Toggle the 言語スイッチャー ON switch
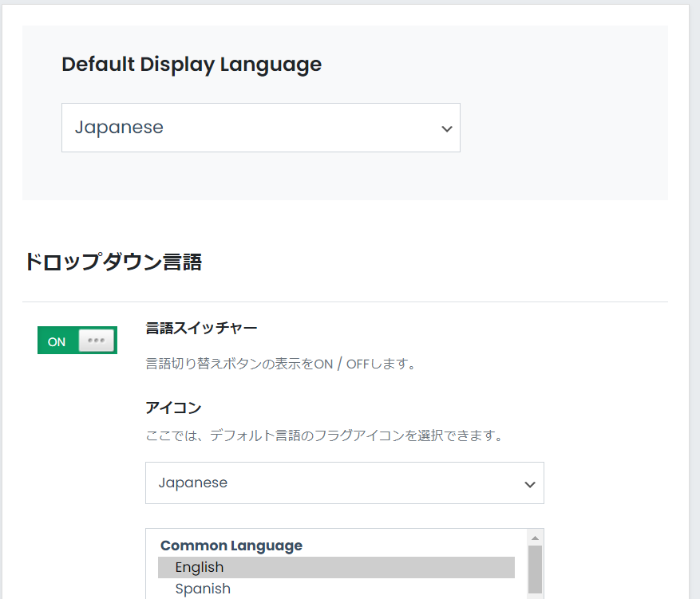This screenshot has height=599, width=700. pyautogui.click(x=77, y=341)
